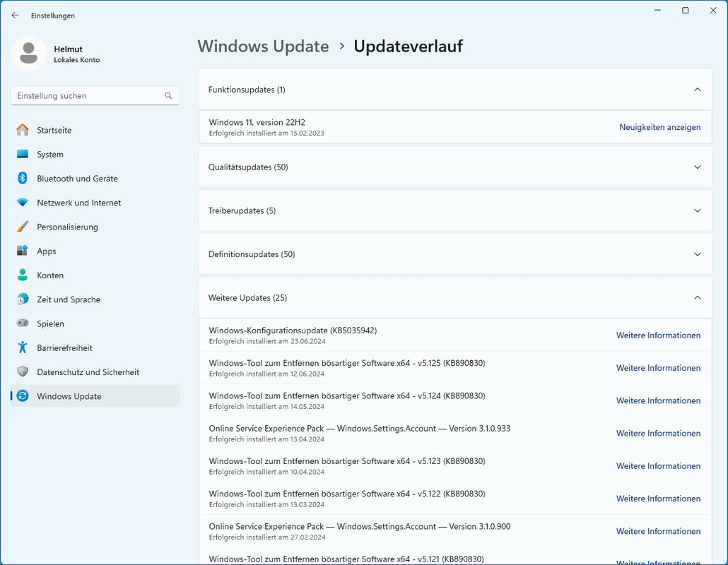Screen dimensions: 728x565
Task: Click the Datenschutz shield icon
Action: pos(23,371)
